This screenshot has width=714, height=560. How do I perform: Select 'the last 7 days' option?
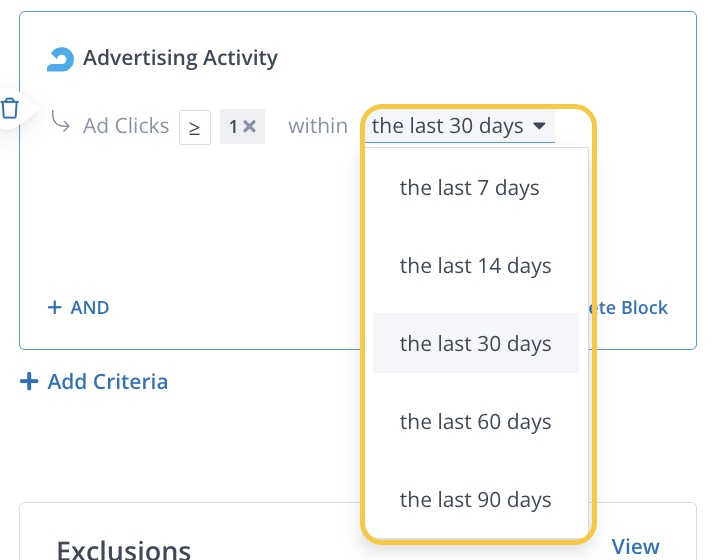click(x=469, y=187)
